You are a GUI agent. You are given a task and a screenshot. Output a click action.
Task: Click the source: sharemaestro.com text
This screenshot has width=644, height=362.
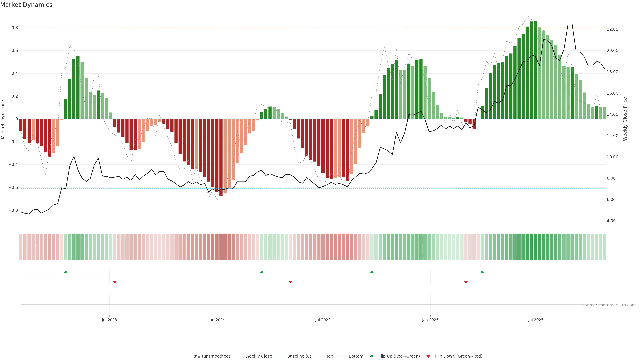click(x=609, y=305)
